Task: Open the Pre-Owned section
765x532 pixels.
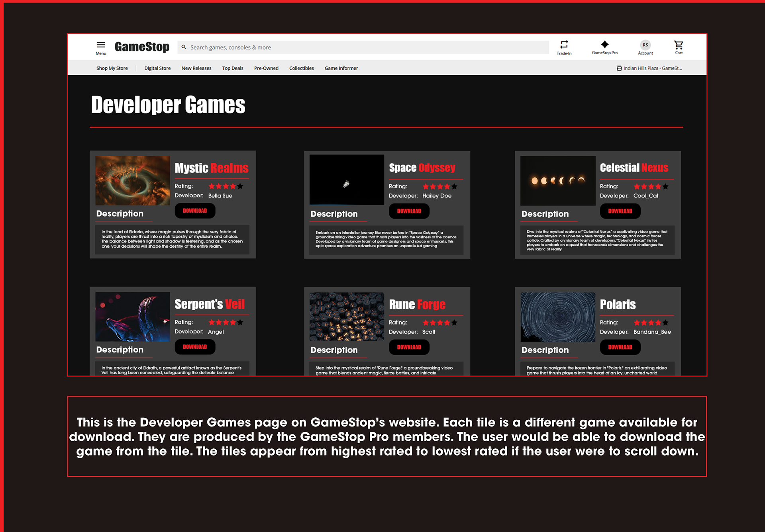Action: [266, 68]
